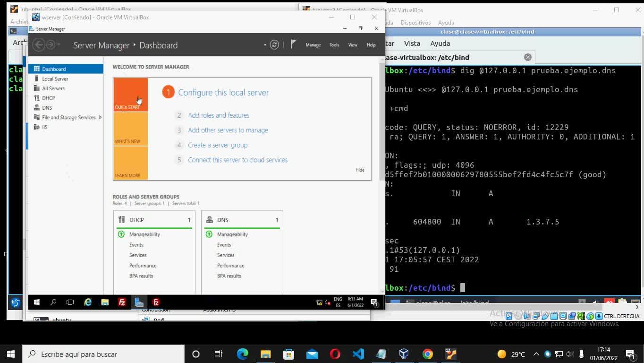Click BPA results in the DHCP tile

[141, 276]
